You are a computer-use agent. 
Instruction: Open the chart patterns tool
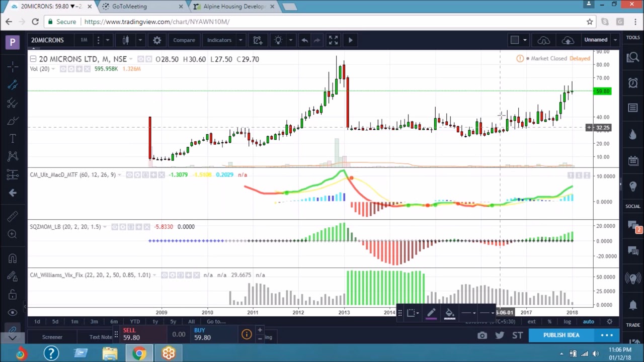13,156
